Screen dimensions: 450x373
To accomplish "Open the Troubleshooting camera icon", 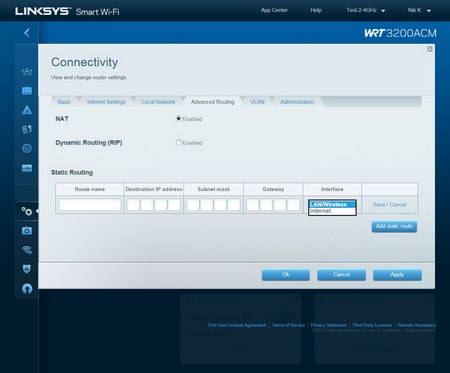I will point(27,230).
